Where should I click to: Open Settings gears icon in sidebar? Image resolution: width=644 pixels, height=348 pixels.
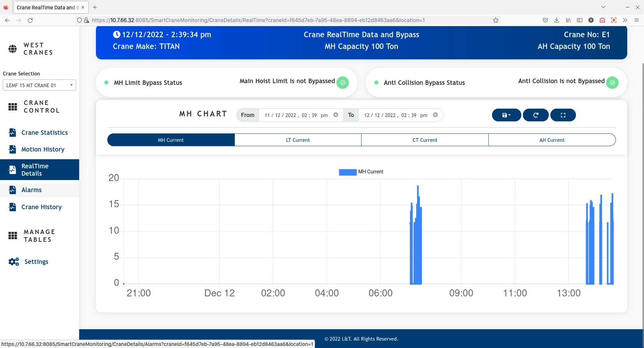point(14,262)
